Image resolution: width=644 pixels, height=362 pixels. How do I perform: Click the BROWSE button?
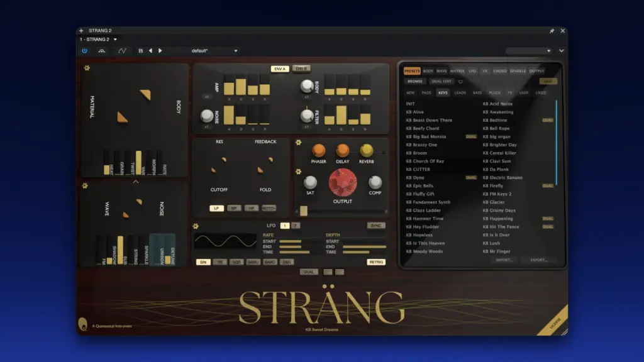click(x=415, y=82)
